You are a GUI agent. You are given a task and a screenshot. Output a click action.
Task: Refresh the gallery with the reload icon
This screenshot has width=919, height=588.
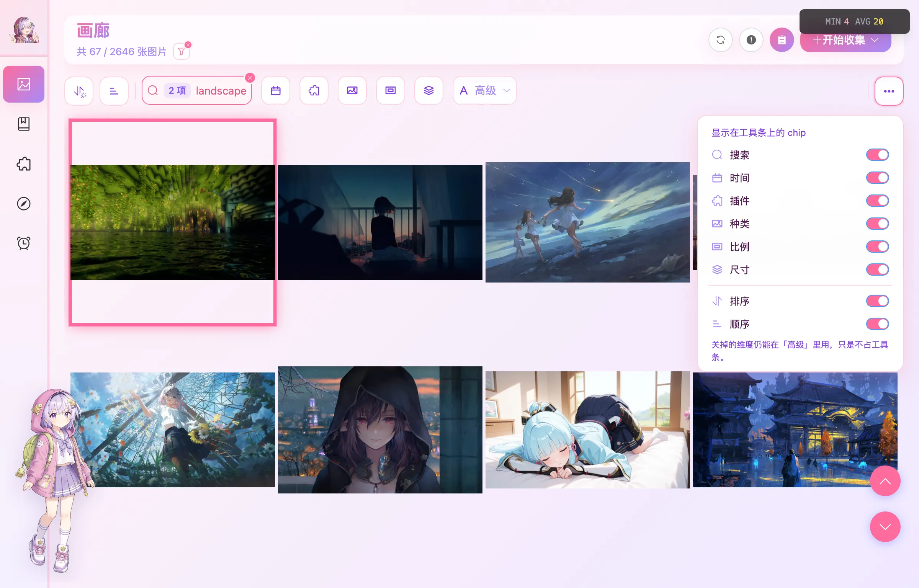tap(721, 40)
